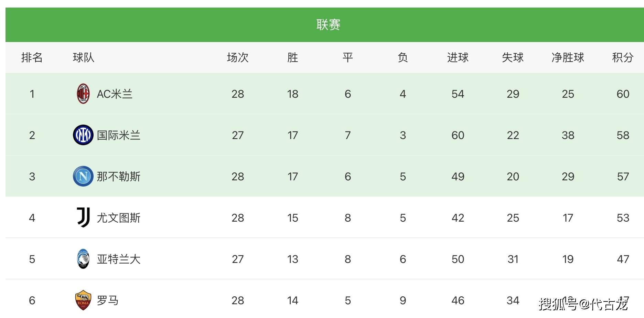
Task: Click the 排名 column header
Action: (x=32, y=57)
